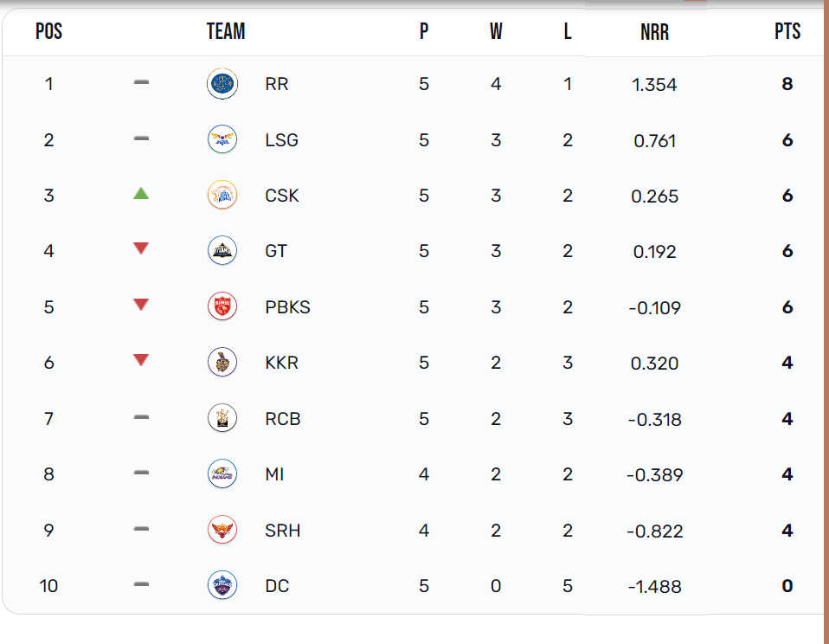Open the PBKS team name link
This screenshot has height=644, width=829.
(x=287, y=307)
